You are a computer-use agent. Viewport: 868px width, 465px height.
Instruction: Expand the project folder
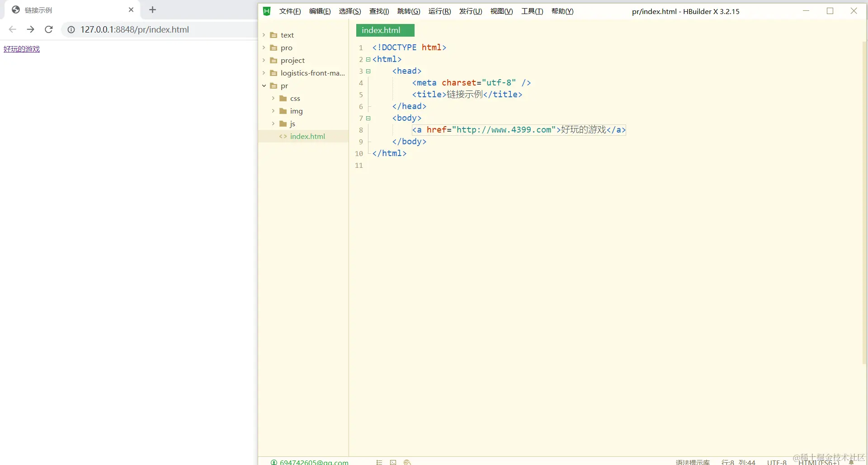pos(264,60)
